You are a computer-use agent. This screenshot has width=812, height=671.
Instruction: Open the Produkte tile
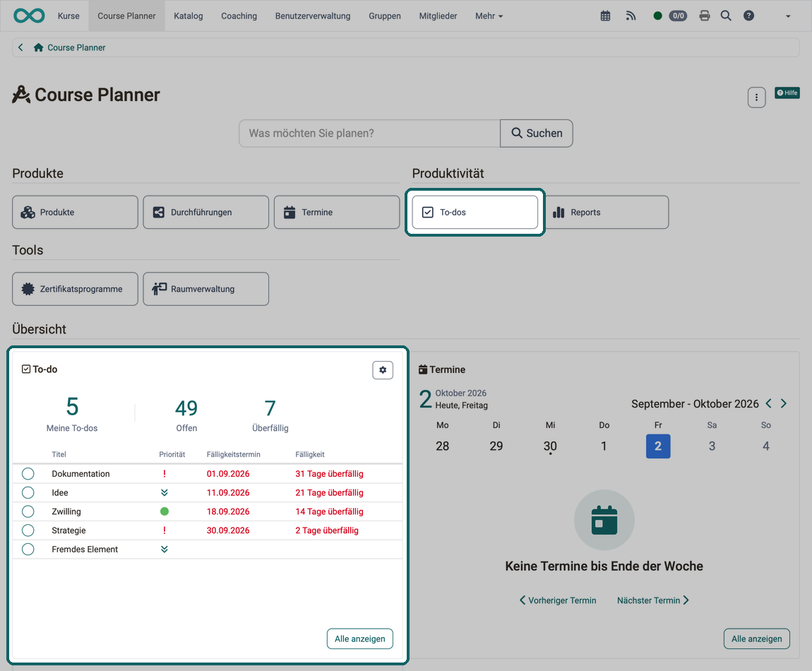(x=75, y=212)
